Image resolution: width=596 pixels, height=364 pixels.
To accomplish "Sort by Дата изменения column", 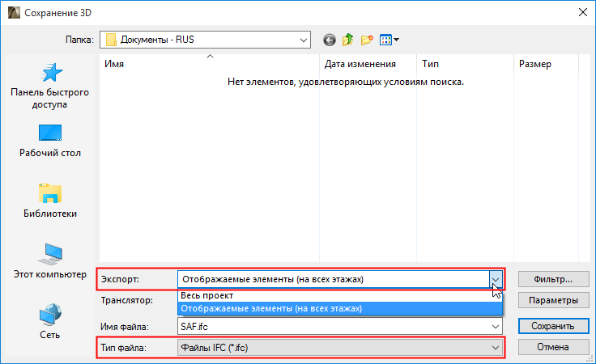I will pyautogui.click(x=368, y=64).
